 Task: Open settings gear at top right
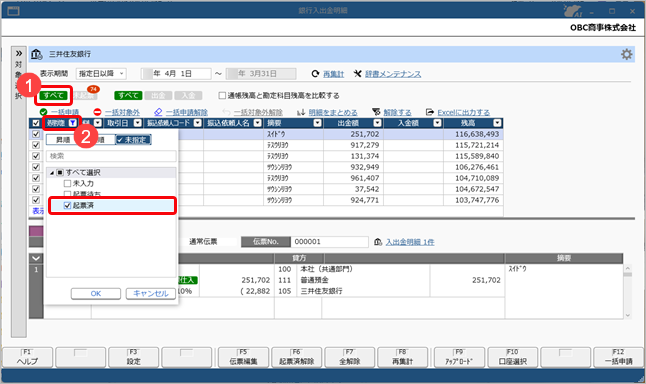626,54
